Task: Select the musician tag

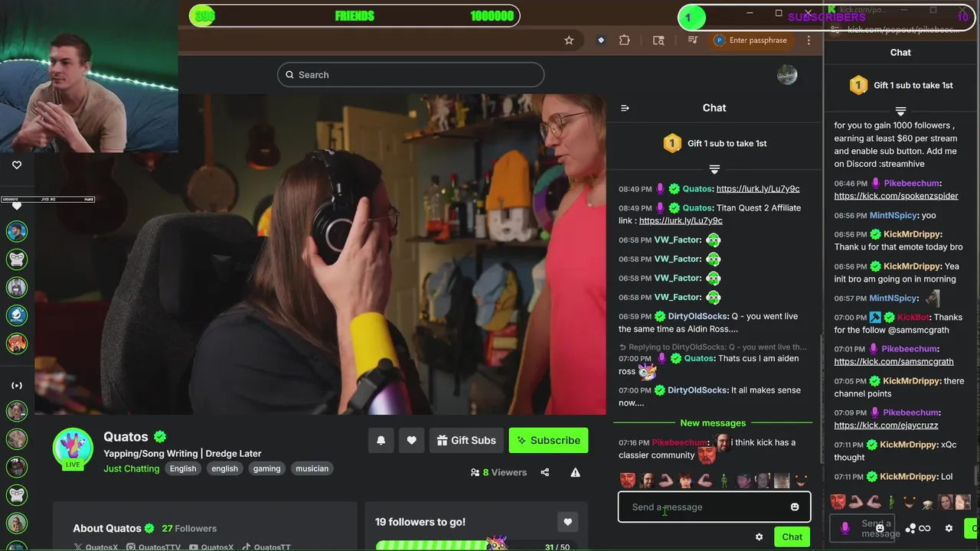Action: [x=312, y=469]
